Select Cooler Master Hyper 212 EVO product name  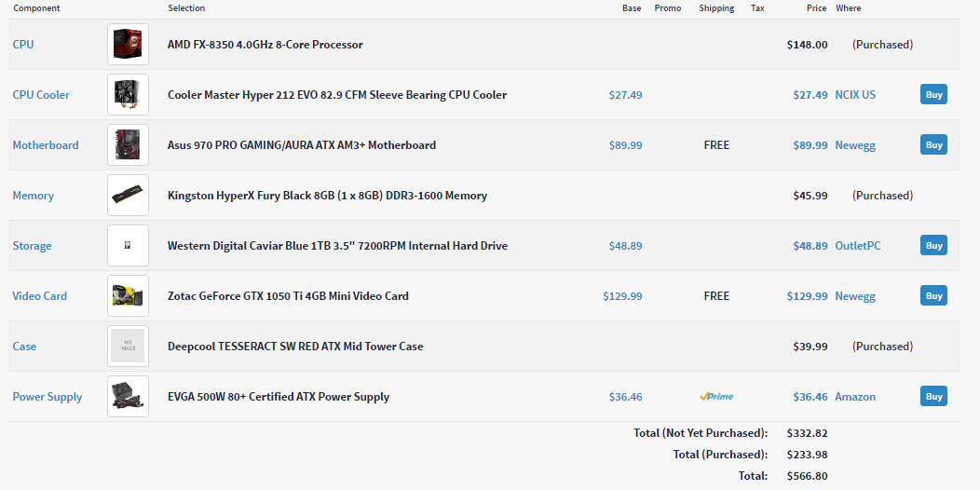coord(337,95)
